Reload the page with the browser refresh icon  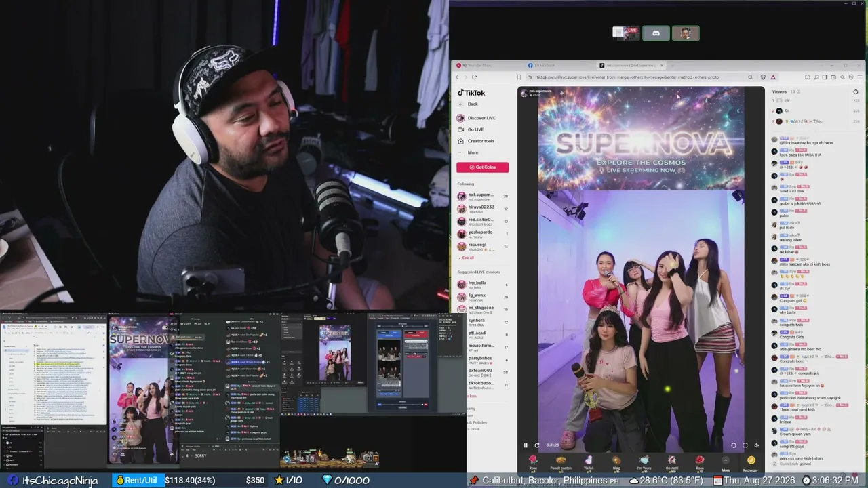point(474,77)
